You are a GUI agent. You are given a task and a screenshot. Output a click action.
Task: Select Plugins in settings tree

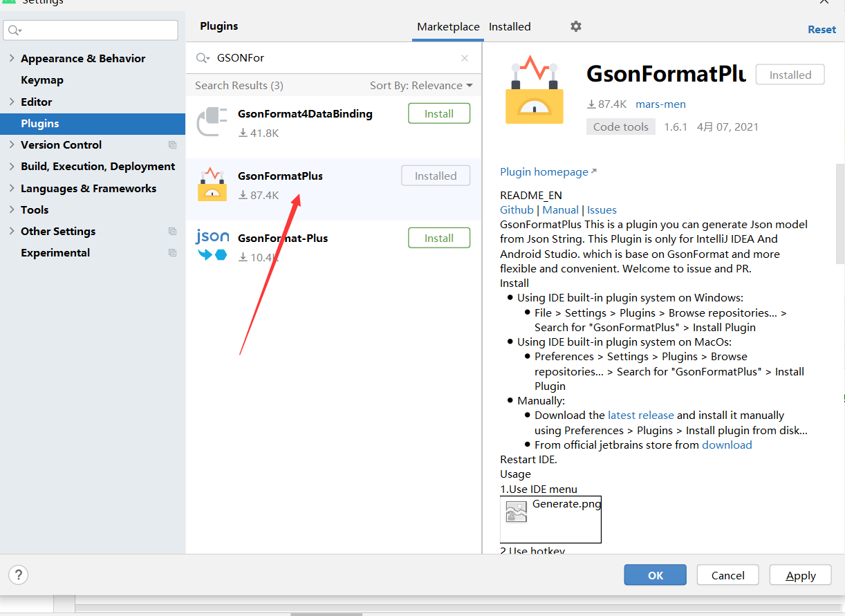[93, 124]
